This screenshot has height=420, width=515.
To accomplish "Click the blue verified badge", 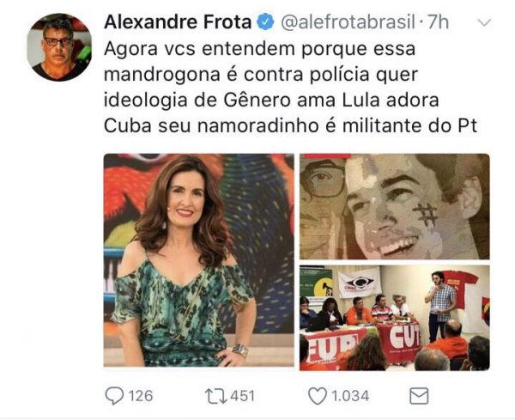I will [265, 22].
